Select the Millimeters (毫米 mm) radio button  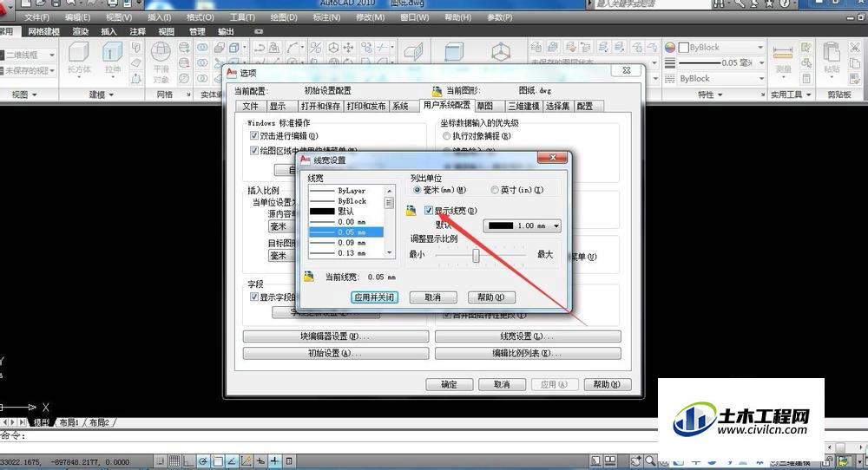(x=418, y=190)
